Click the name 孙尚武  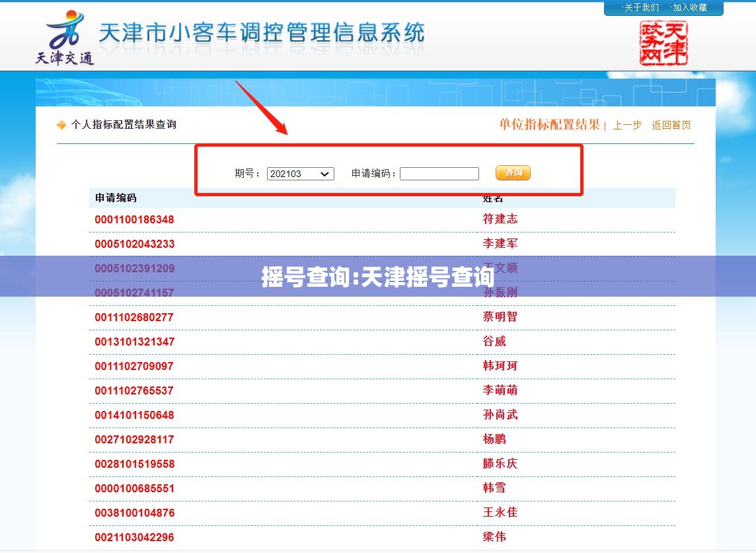coord(500,415)
